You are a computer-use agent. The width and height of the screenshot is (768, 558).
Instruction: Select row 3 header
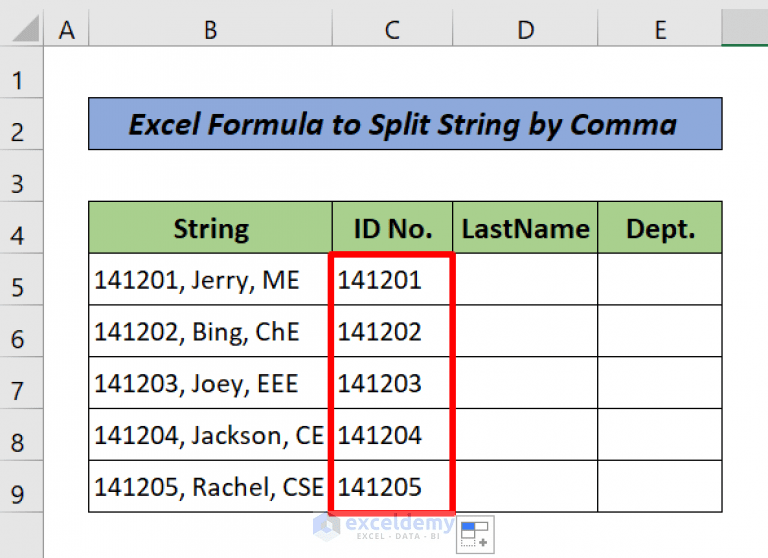coord(22,175)
